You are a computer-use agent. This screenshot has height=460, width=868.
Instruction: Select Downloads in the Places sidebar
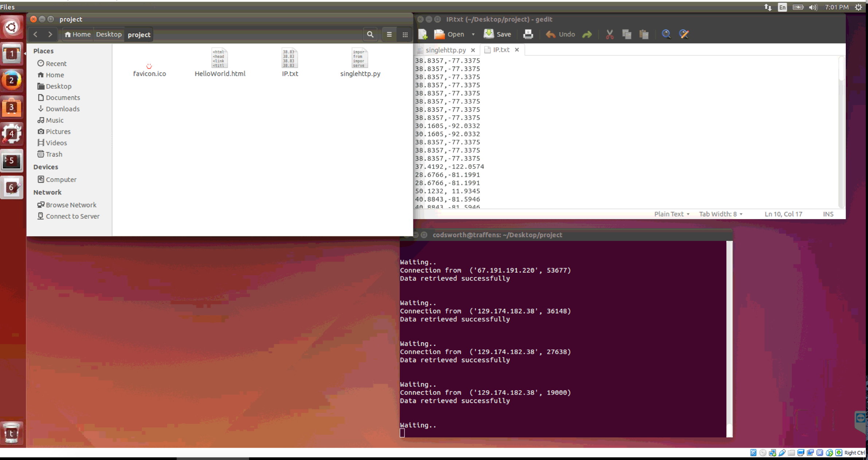[62, 109]
